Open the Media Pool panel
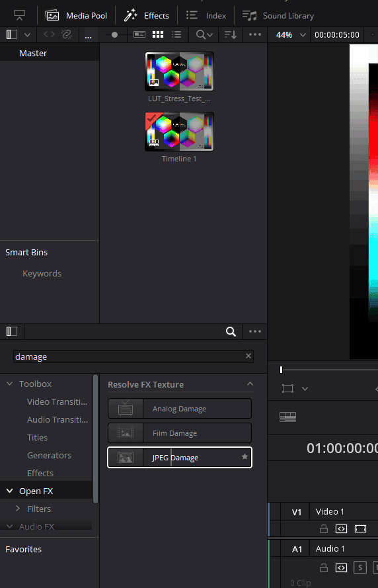Image resolution: width=378 pixels, height=588 pixels. 76,15
